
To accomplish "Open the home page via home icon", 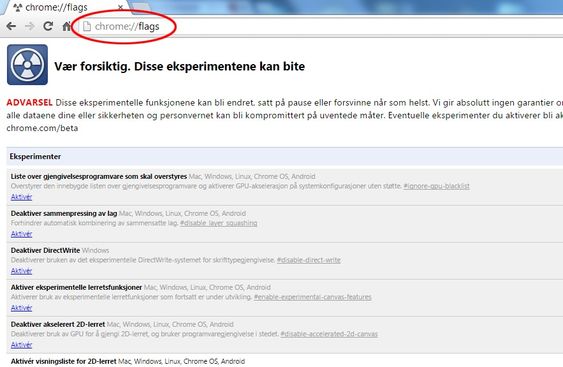I will [66, 26].
